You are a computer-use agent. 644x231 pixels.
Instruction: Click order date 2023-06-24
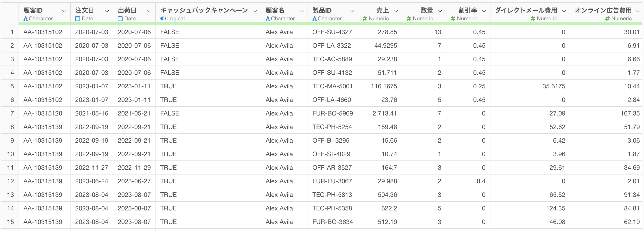pos(91,181)
